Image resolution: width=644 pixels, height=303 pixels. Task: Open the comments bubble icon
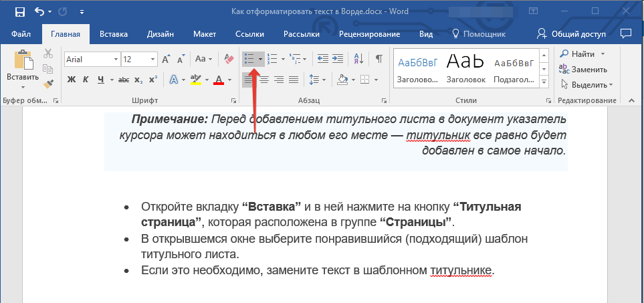(626, 33)
